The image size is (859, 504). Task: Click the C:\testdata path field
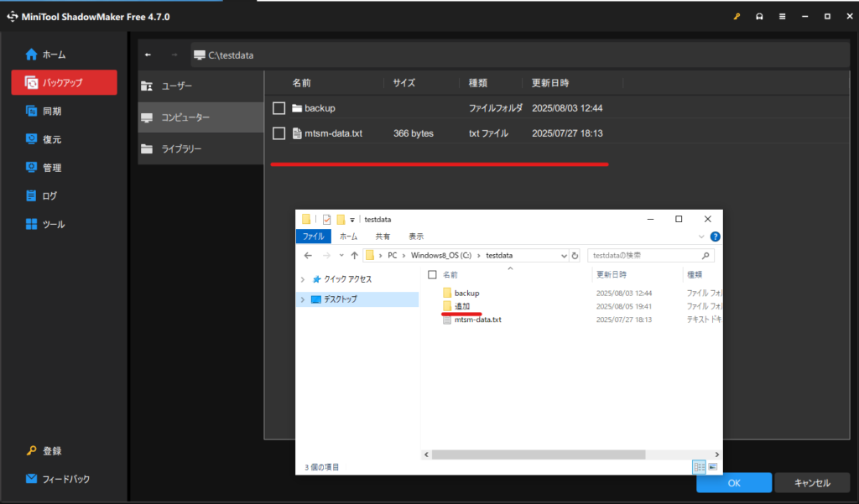point(520,55)
